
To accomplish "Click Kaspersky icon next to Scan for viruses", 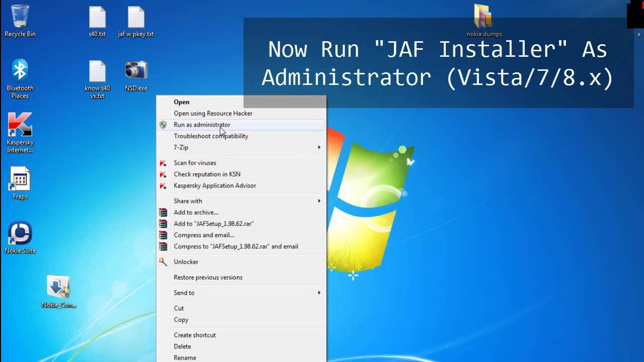I will (163, 163).
